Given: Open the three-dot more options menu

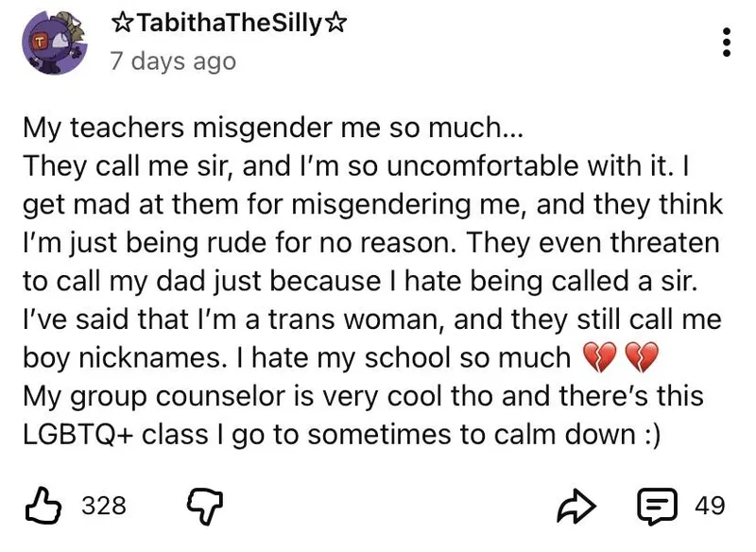Looking at the screenshot, I should point(726,42).
